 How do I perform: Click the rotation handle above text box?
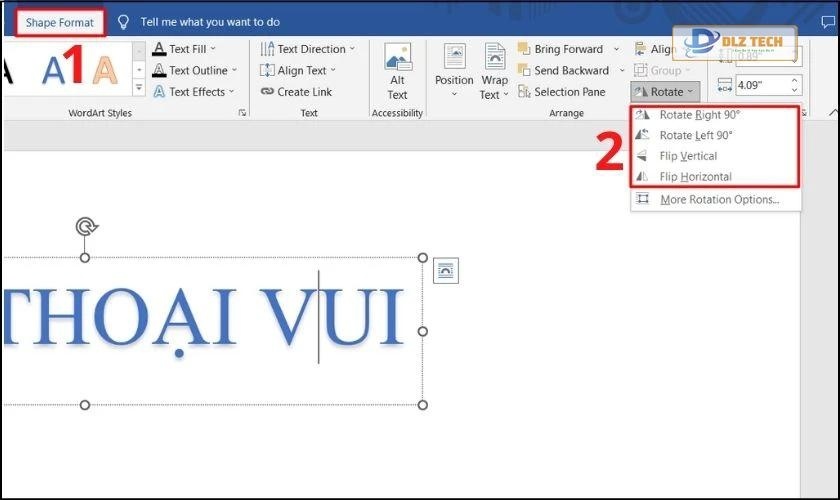pos(85,227)
